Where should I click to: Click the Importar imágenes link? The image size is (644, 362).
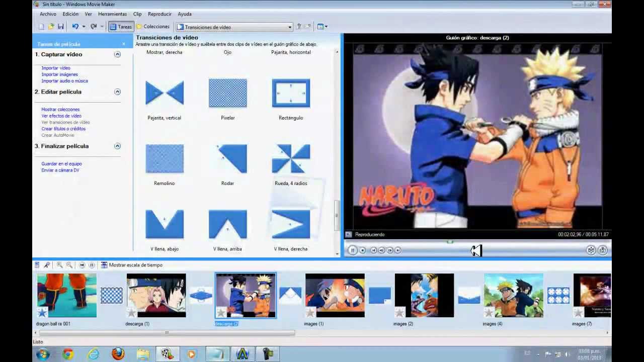59,74
